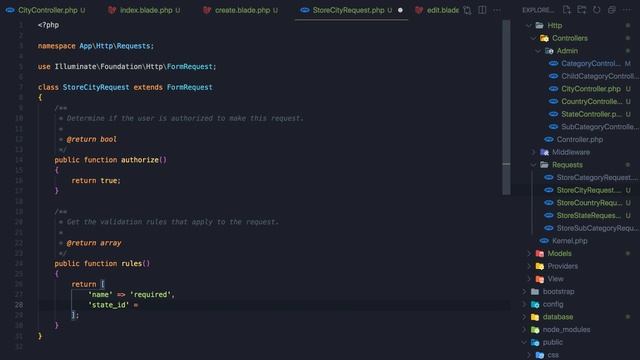Open the create.blade.php tab

pyautogui.click(x=241, y=10)
